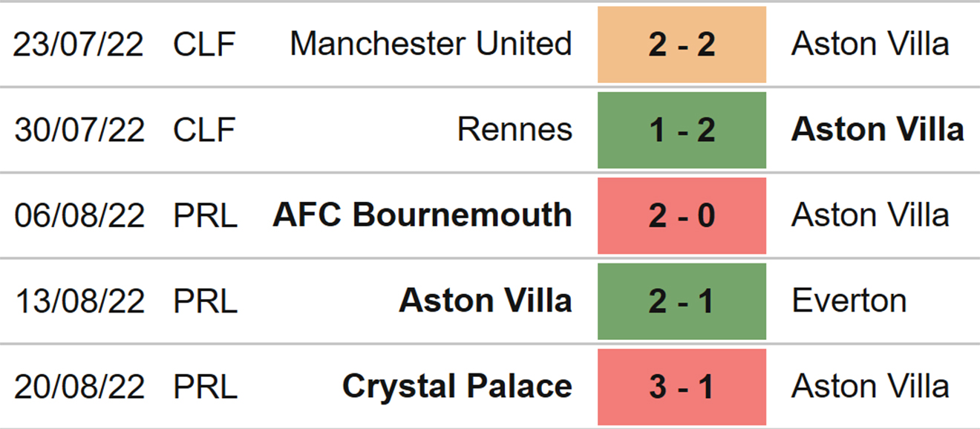
Task: Click the red 2 - 0 score box
Action: tap(682, 215)
